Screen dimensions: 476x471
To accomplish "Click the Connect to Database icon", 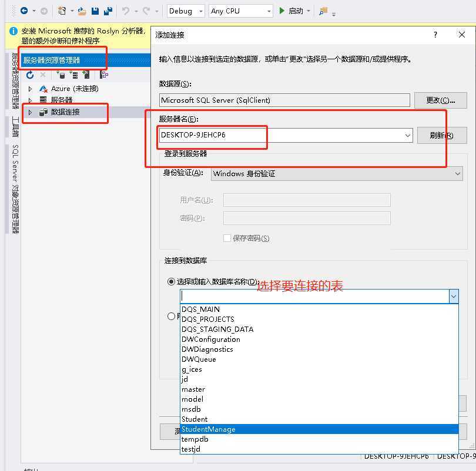I will click(x=61, y=75).
